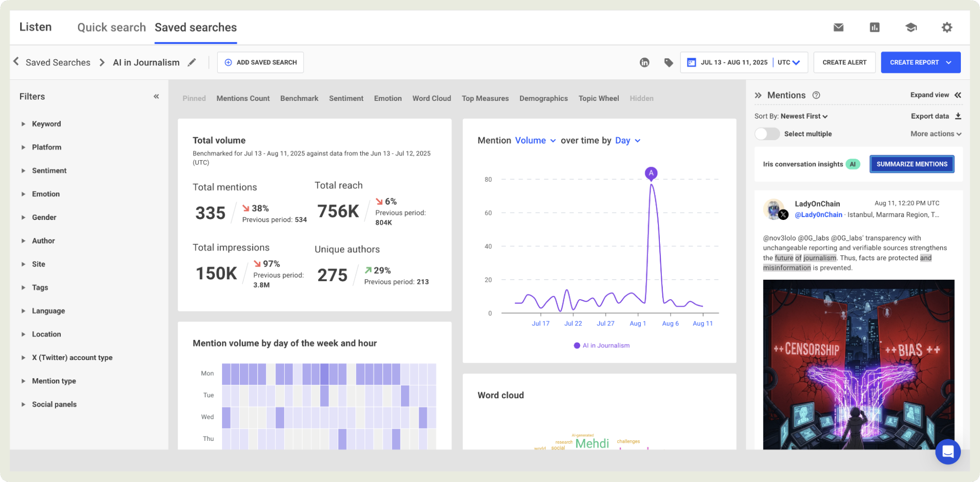Open settings via the gear icon
Viewport: 980px width, 482px height.
947,27
